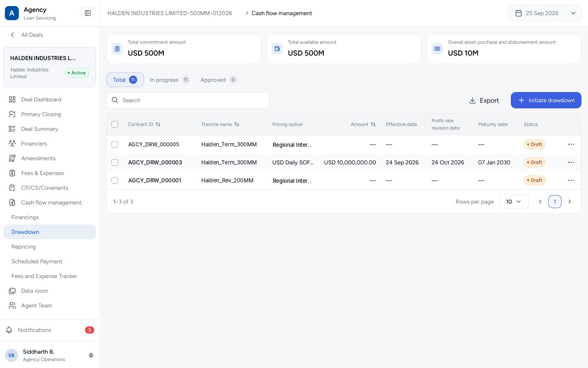The width and height of the screenshot is (588, 368).
Task: Tick the checkbox for AGCY_DRW_000001
Action: coord(115,180)
